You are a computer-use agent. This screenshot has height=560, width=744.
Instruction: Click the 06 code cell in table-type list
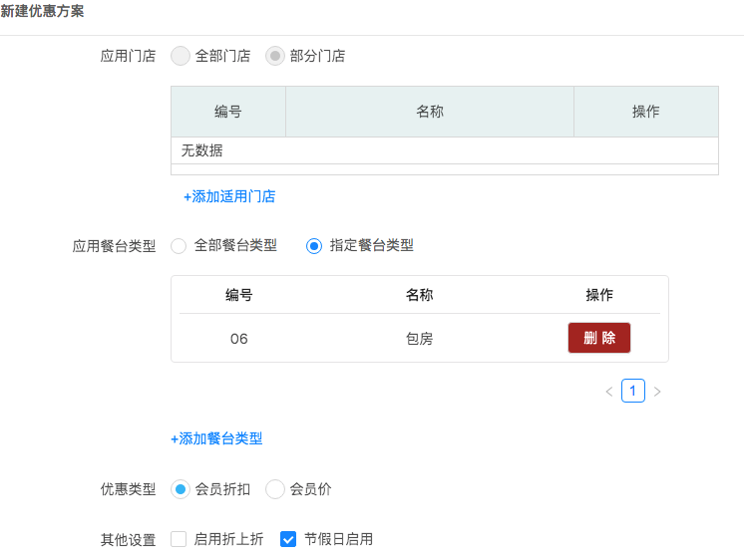(239, 339)
